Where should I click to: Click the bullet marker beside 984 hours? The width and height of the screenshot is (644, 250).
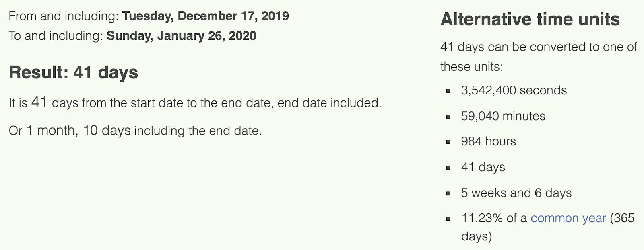pyautogui.click(x=448, y=142)
